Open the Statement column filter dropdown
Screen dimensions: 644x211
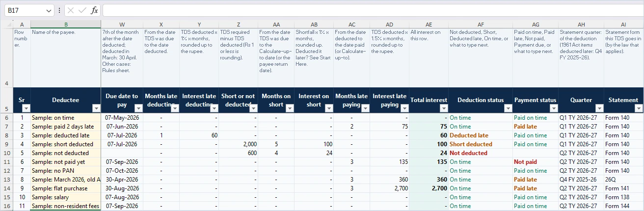[639, 108]
